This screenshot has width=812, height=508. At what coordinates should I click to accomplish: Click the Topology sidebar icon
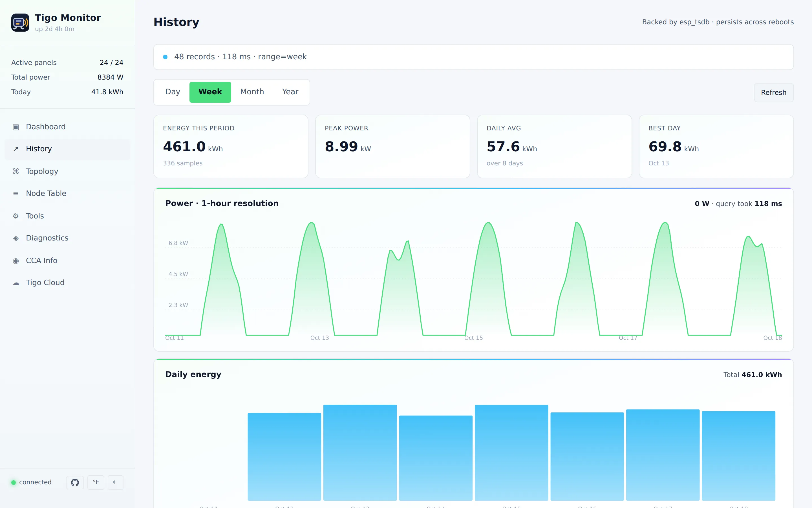16,171
